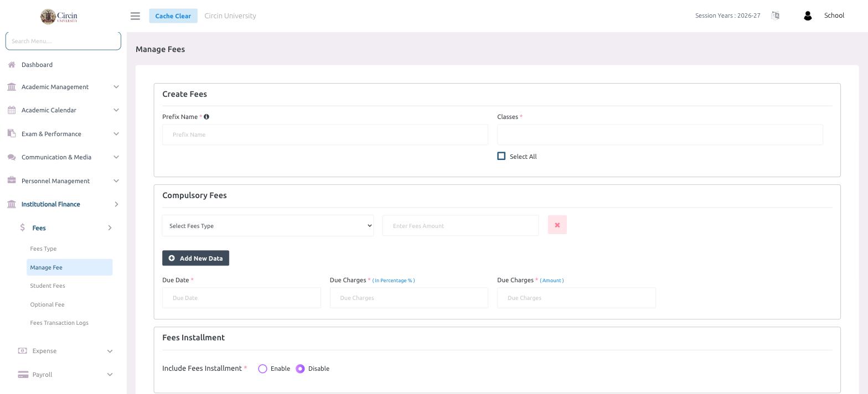Open Manage Fee menu item
Viewport: 868px width, 394px height.
point(70,267)
